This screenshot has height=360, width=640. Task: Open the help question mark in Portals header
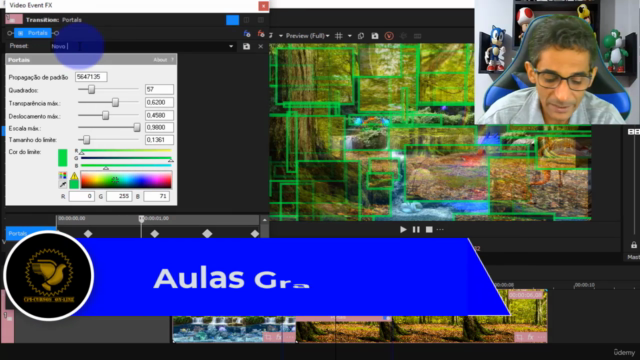(173, 60)
